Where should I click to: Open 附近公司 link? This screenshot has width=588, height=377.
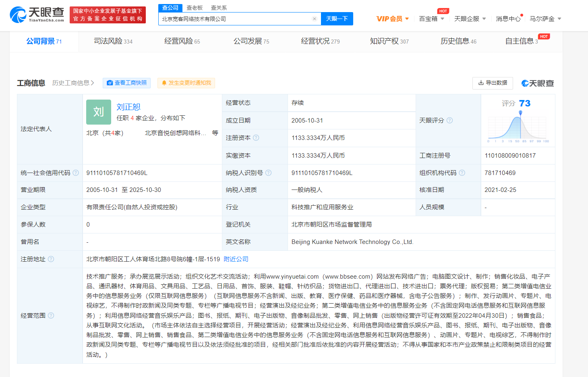tap(236, 259)
